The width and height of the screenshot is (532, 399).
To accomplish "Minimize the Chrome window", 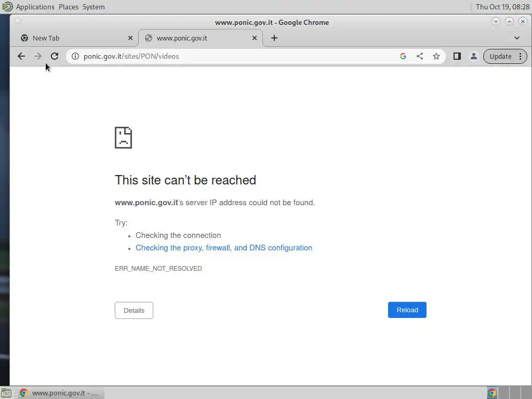I will click(496, 22).
